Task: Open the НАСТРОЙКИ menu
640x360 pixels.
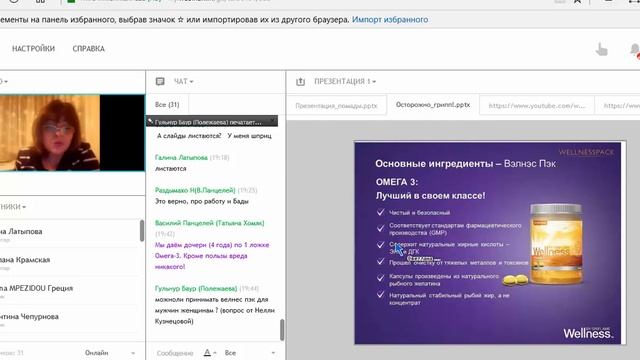Action: click(33, 49)
